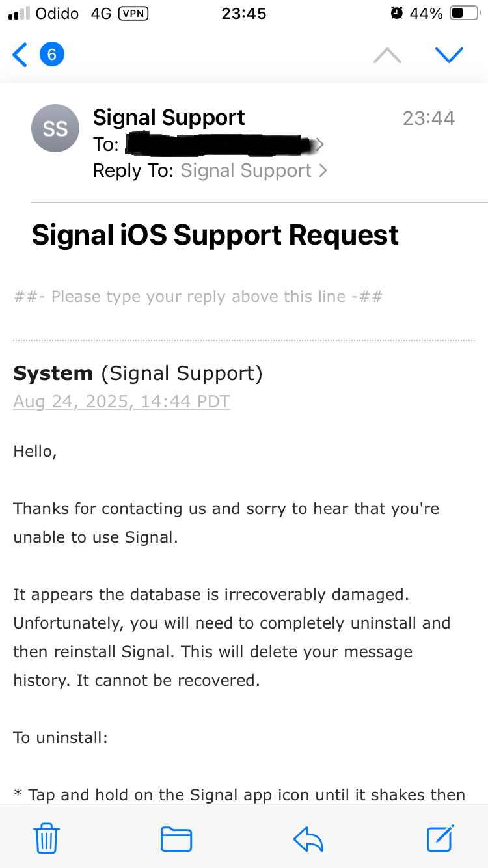Screen dimensions: 488x868
Task: Tap the alarm clock status icon
Action: click(x=396, y=13)
